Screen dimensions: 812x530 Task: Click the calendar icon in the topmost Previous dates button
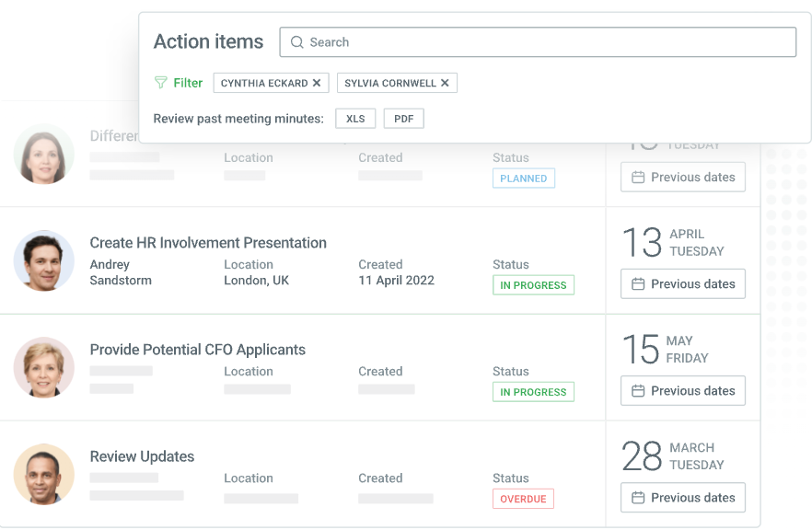638,178
